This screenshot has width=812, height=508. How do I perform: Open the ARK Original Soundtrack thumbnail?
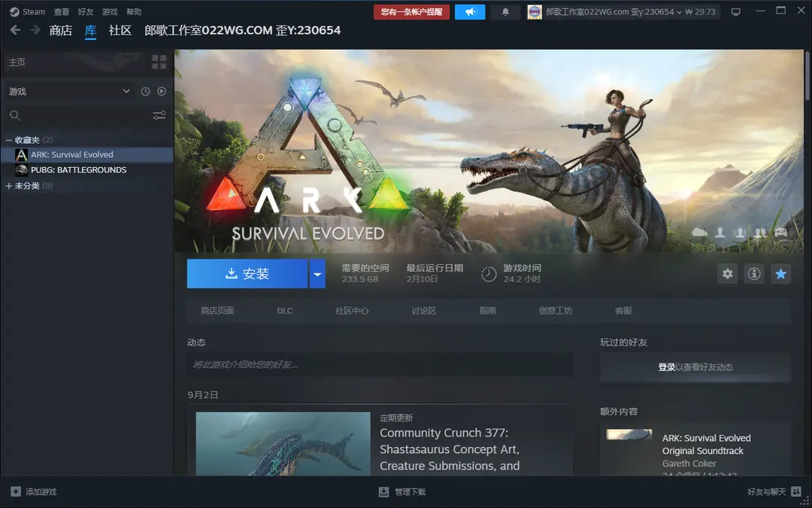coord(629,434)
